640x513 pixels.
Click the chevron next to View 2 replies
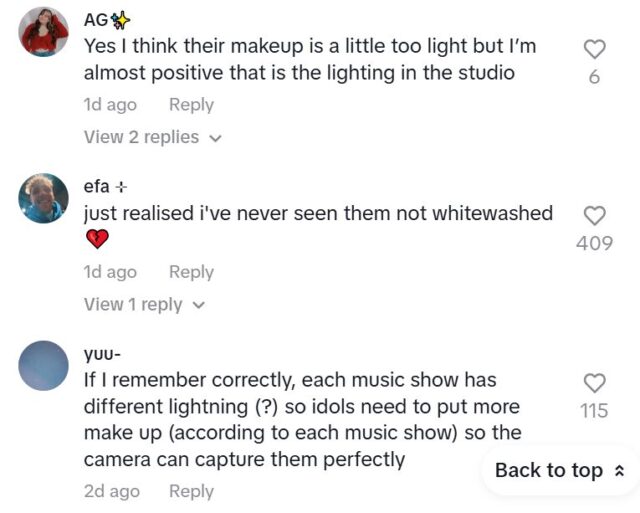(x=215, y=138)
